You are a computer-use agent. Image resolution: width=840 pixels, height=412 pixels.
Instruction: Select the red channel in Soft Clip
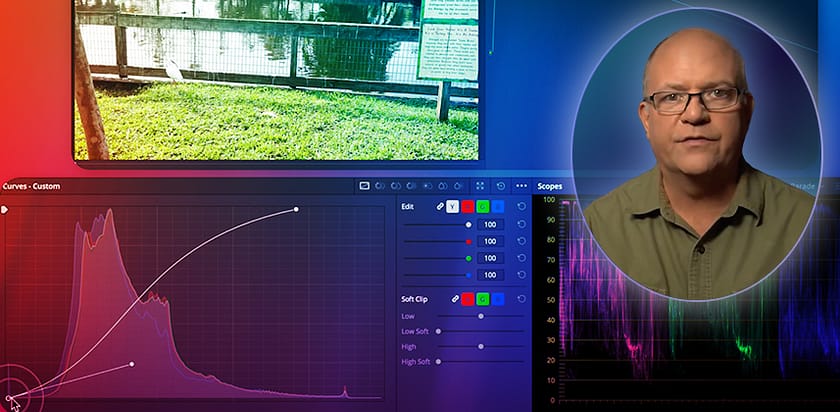[x=468, y=299]
